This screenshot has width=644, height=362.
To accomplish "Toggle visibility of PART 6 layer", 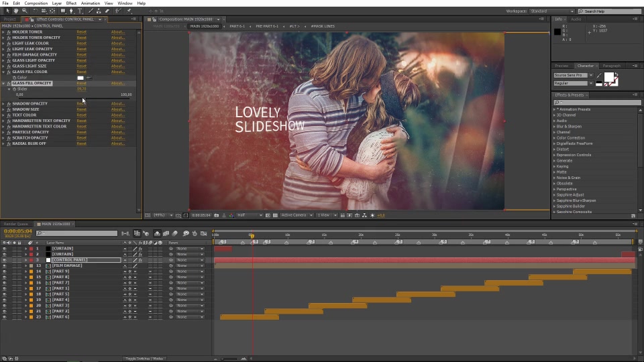I will [5, 317].
